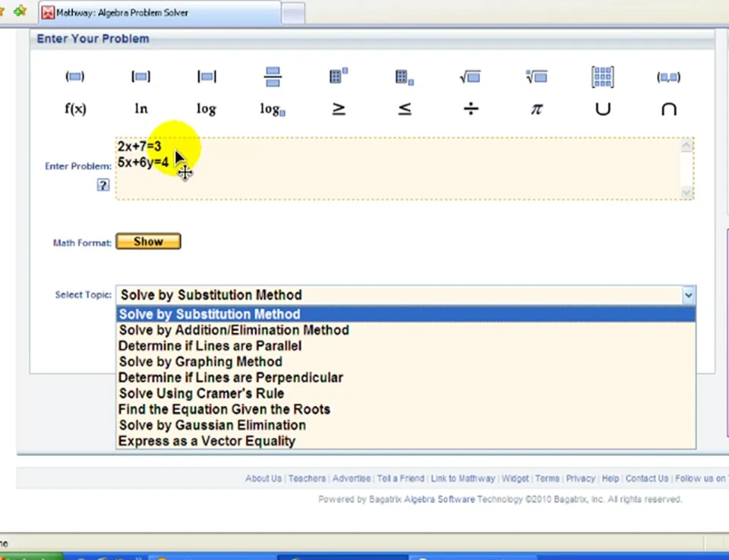Open the Widget footer link
The height and width of the screenshot is (560, 729).
click(515, 478)
